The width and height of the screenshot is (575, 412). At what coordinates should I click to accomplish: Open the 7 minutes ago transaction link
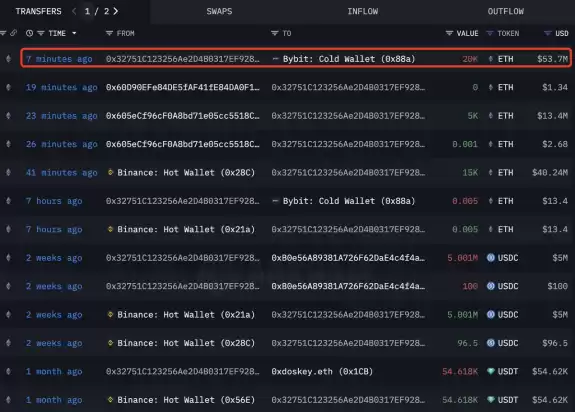tap(59, 59)
